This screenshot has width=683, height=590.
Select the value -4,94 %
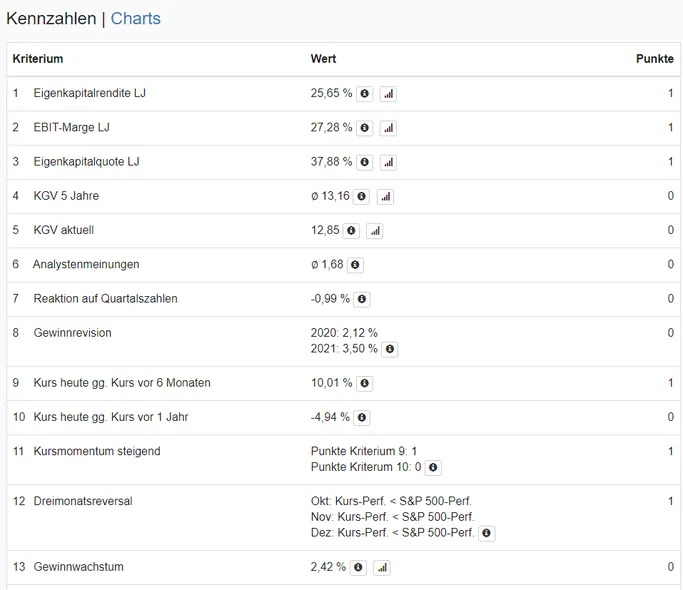click(330, 417)
